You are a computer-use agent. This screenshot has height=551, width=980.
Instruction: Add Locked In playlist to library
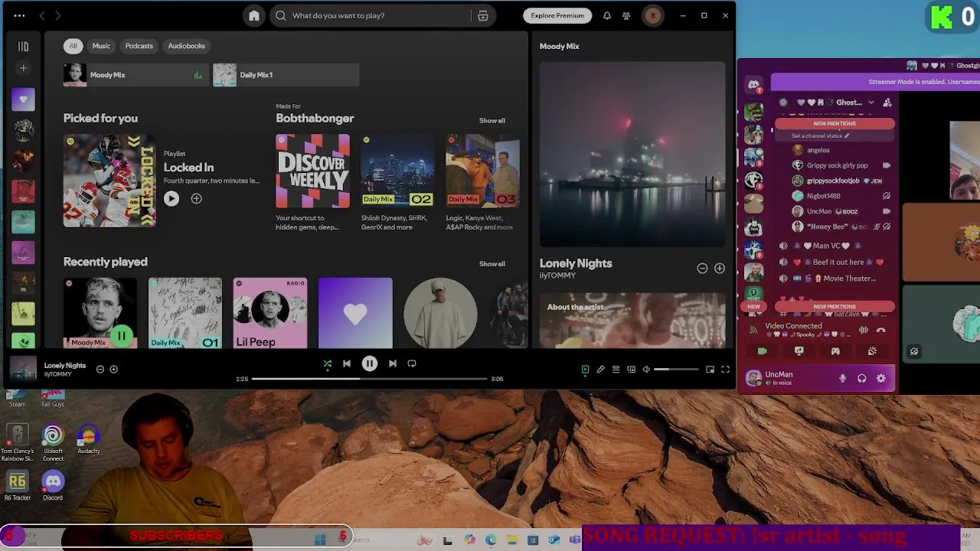click(x=196, y=199)
